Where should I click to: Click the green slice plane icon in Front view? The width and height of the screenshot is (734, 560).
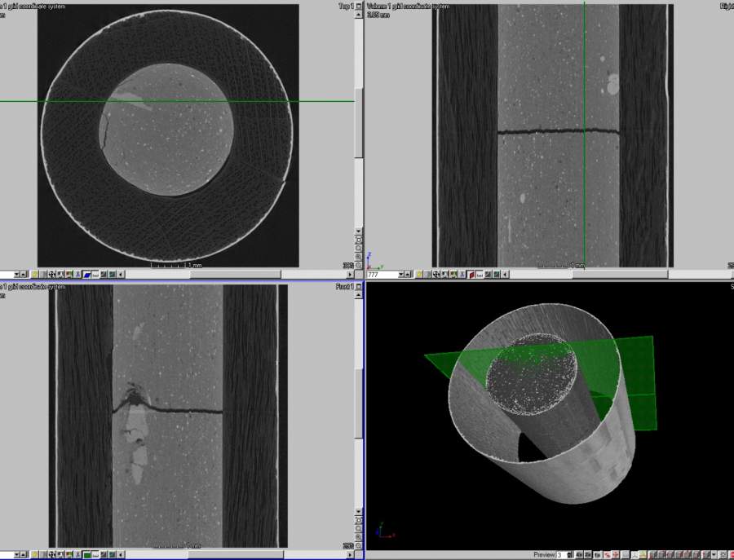[x=86, y=554]
